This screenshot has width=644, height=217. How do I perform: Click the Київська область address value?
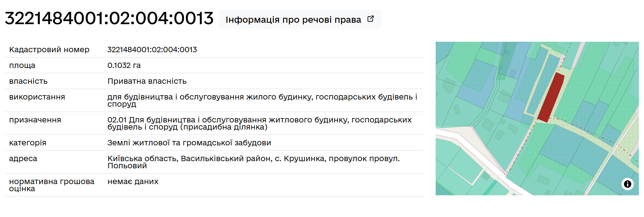pyautogui.click(x=254, y=162)
